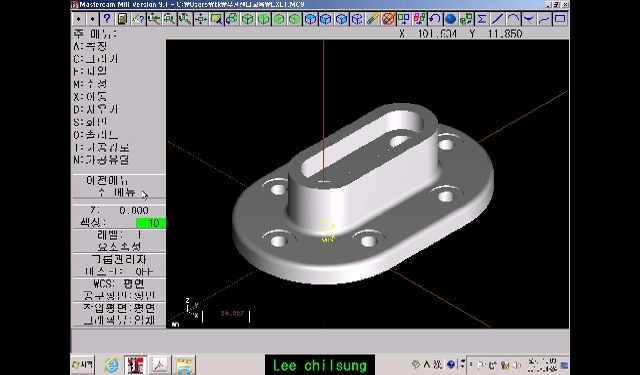Click the green color 10 swatch

click(x=151, y=223)
